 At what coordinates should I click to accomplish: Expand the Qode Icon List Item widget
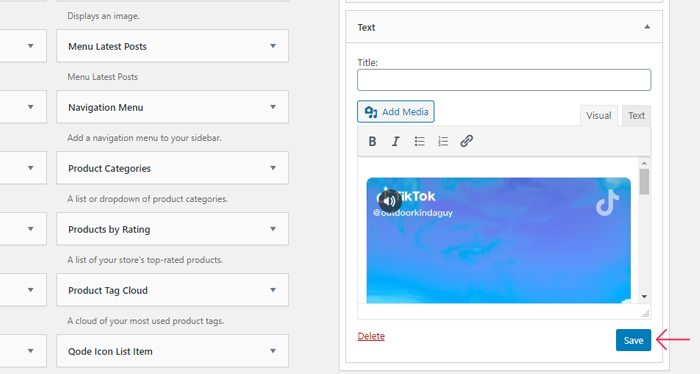(x=273, y=351)
